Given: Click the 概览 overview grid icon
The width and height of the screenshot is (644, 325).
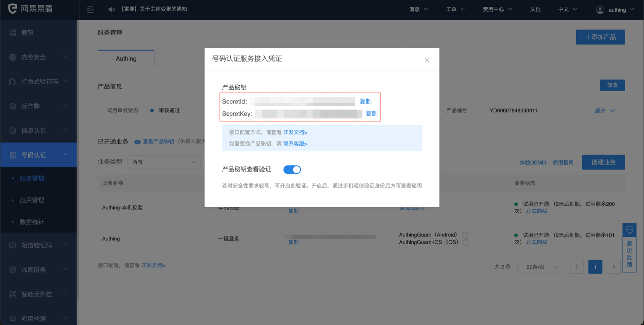Looking at the screenshot, I should click(13, 33).
